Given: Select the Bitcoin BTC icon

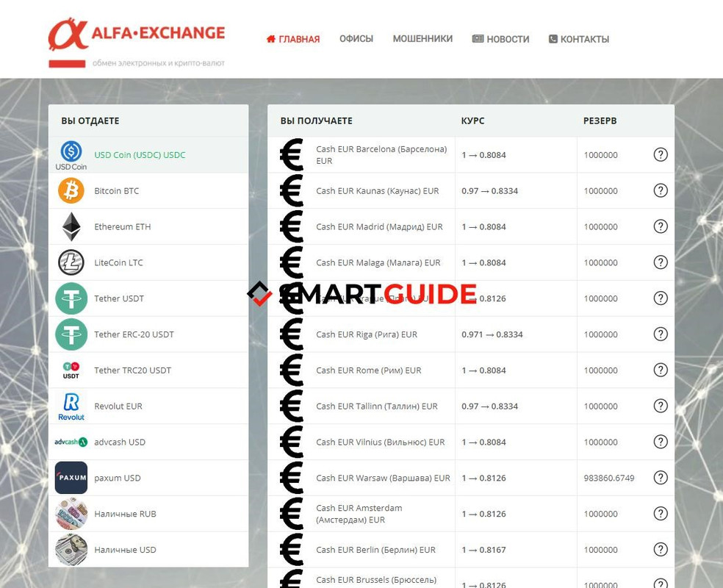Looking at the screenshot, I should (71, 191).
